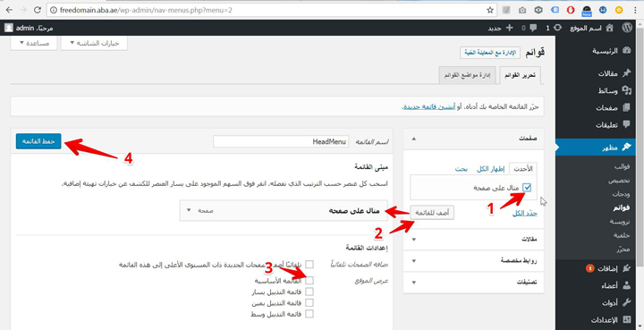Open the قوالب themes submenu item
The image size is (644, 330).
pos(623,167)
